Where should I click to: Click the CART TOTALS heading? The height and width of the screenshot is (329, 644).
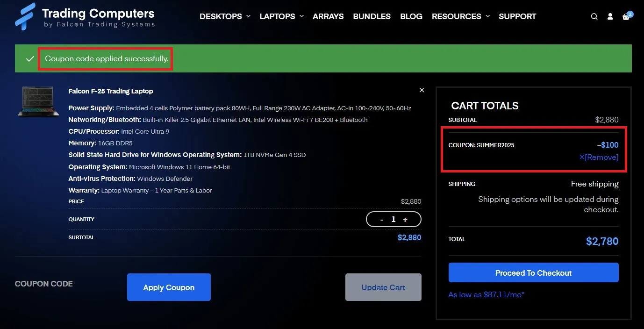click(x=485, y=106)
